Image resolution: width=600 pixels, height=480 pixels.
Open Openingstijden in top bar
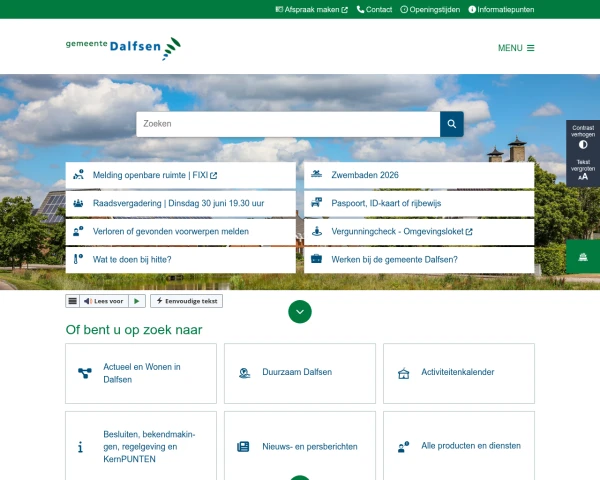pyautogui.click(x=430, y=10)
